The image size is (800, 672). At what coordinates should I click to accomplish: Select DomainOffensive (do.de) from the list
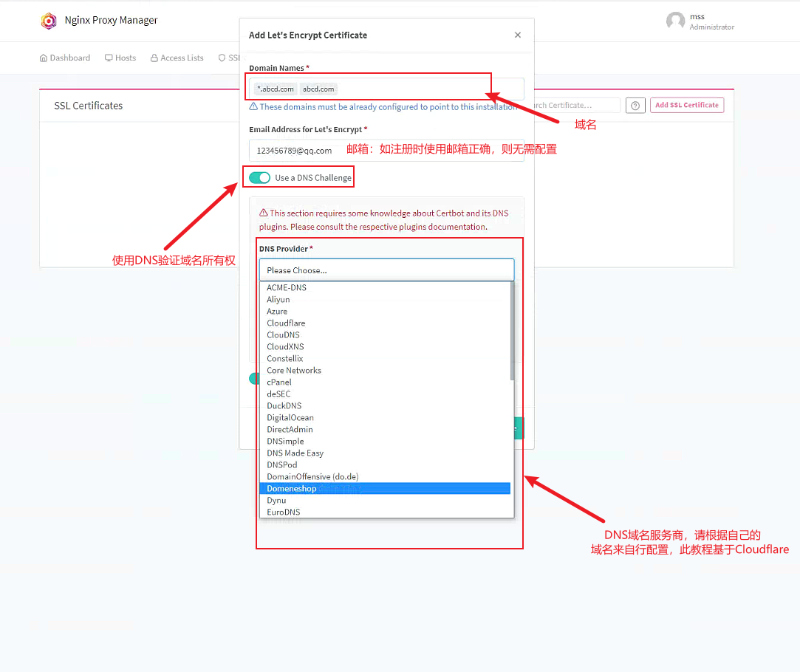point(385,477)
